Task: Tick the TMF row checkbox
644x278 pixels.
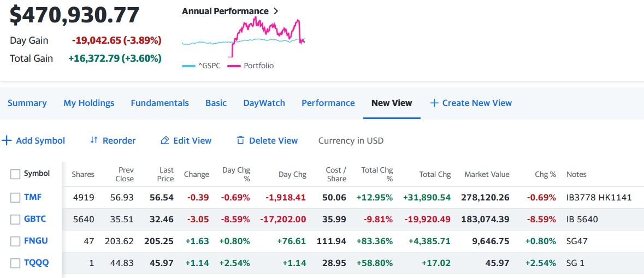Action: 15,198
